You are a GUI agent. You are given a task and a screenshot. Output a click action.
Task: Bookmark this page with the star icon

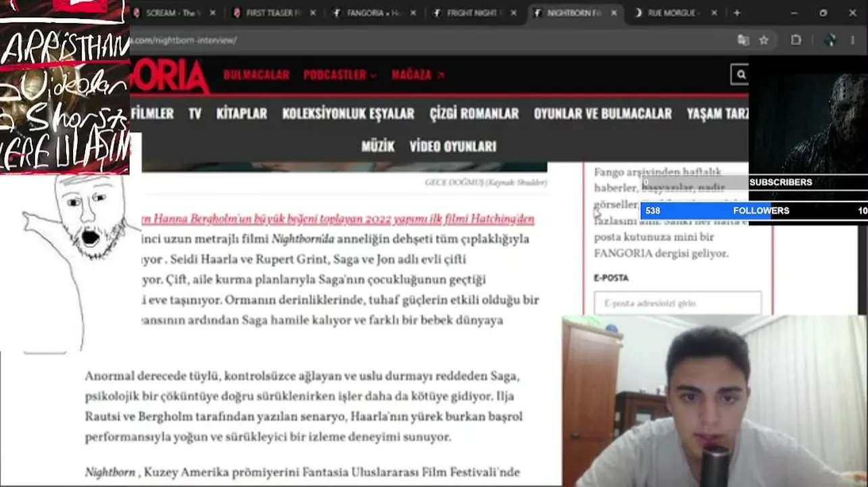pos(764,40)
